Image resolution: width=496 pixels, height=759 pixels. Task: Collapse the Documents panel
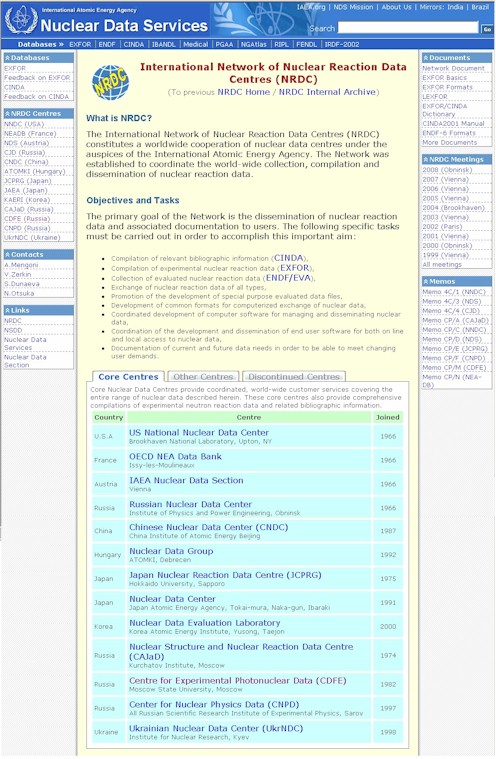tap(426, 58)
